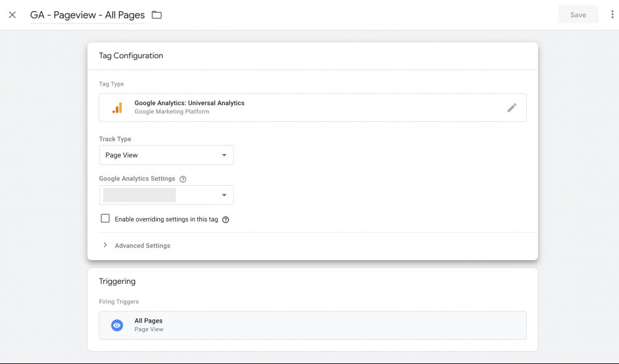Show help for Google Analytics Settings
The height and width of the screenshot is (364, 619).
click(x=183, y=179)
